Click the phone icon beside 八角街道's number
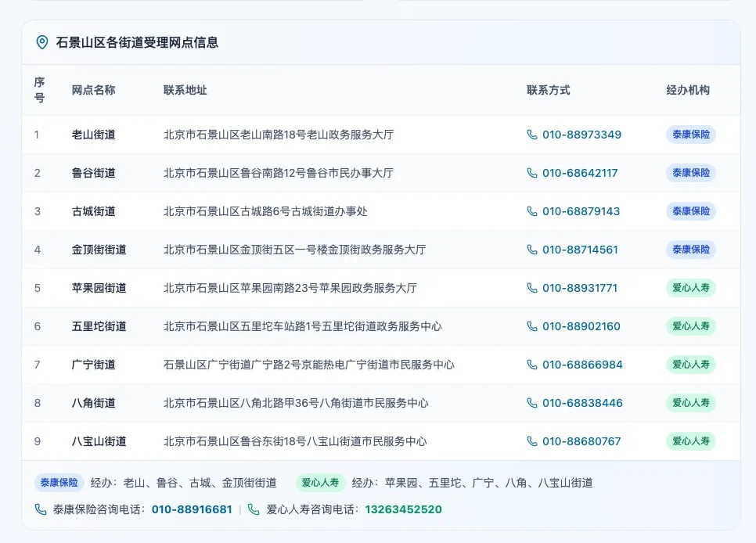 tap(532, 403)
